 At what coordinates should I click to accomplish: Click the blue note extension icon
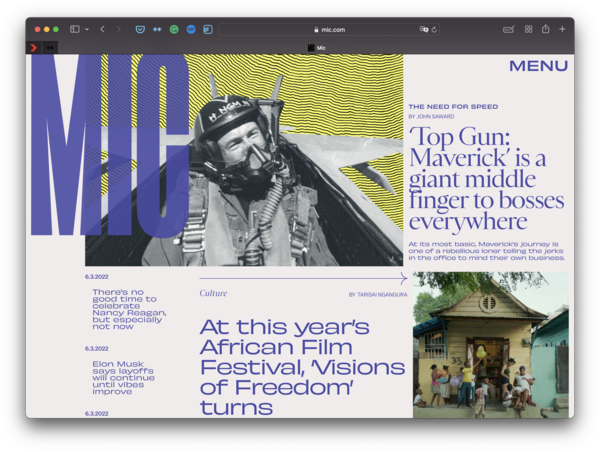tap(208, 29)
